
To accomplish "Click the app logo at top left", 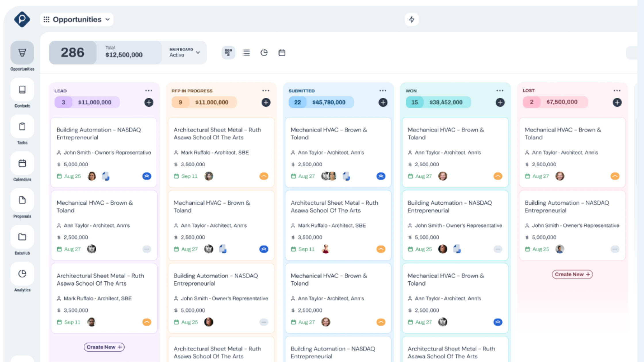I will click(22, 19).
